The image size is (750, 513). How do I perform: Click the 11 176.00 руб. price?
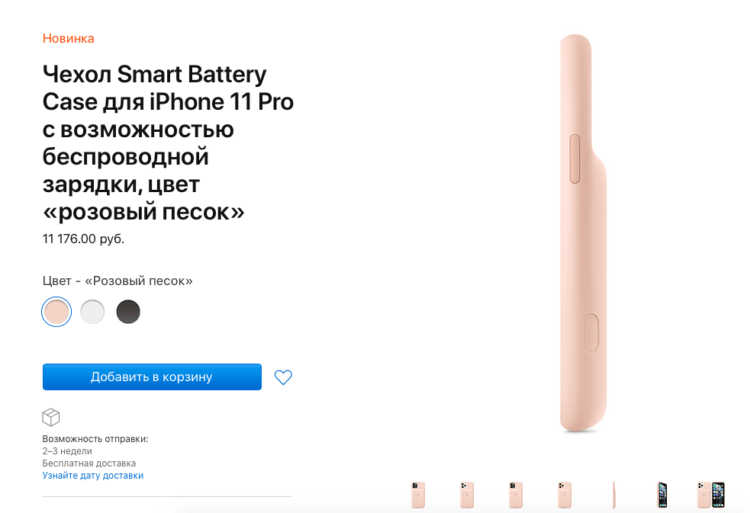83,239
